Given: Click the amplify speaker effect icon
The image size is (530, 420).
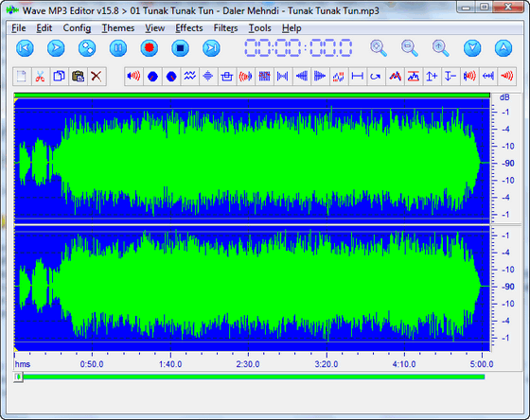Looking at the screenshot, I should click(133, 77).
